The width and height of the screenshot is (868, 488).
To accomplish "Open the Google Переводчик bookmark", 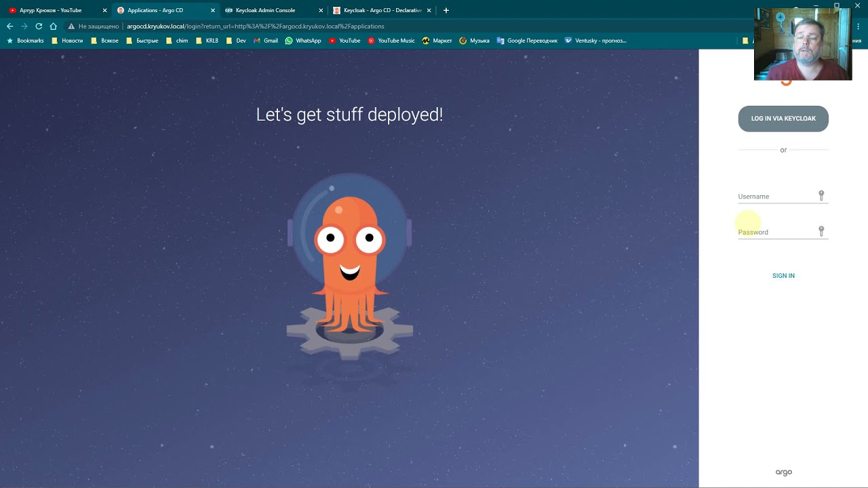I will (x=527, y=41).
